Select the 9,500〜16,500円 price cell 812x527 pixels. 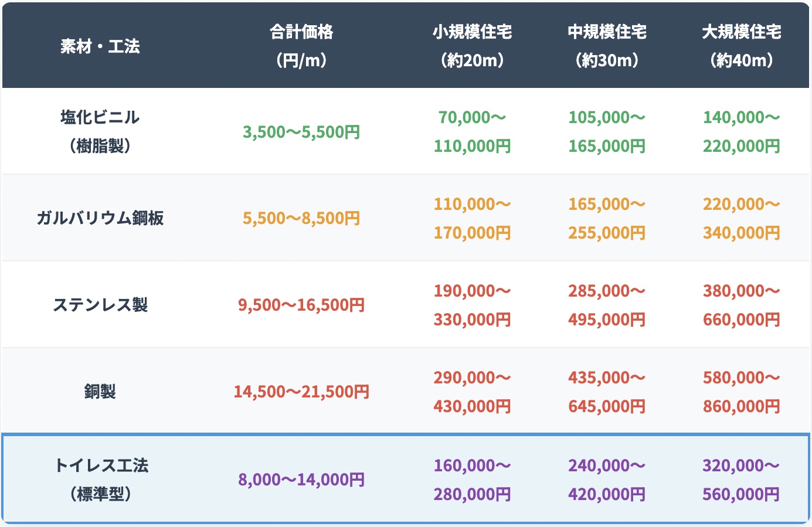[301, 305]
